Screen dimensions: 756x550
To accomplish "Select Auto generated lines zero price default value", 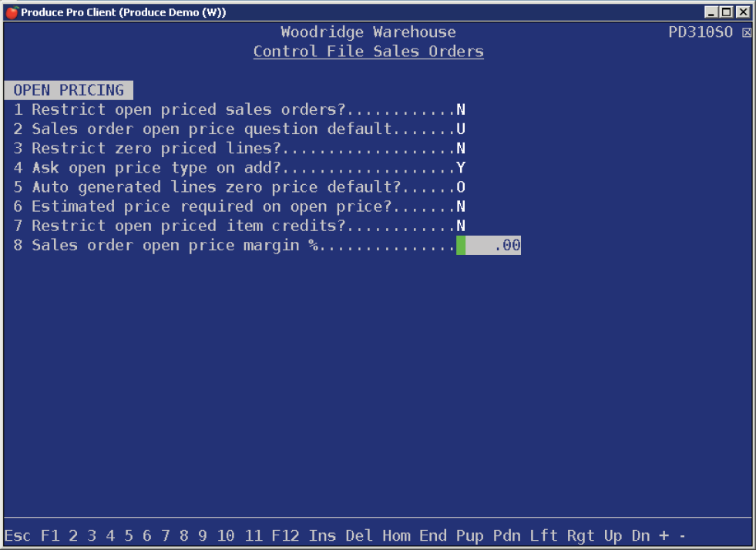I will (x=461, y=187).
